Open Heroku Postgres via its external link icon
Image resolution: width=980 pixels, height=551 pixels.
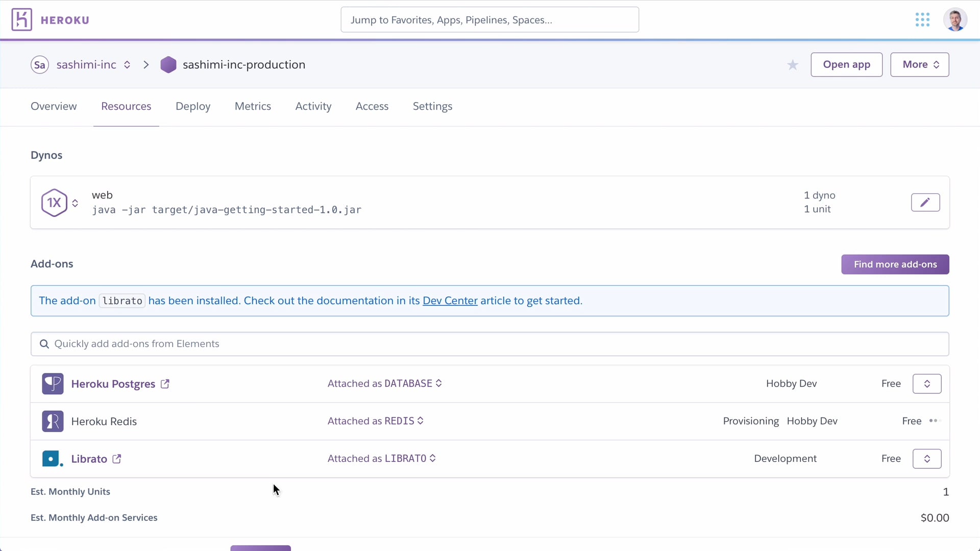[x=165, y=384]
